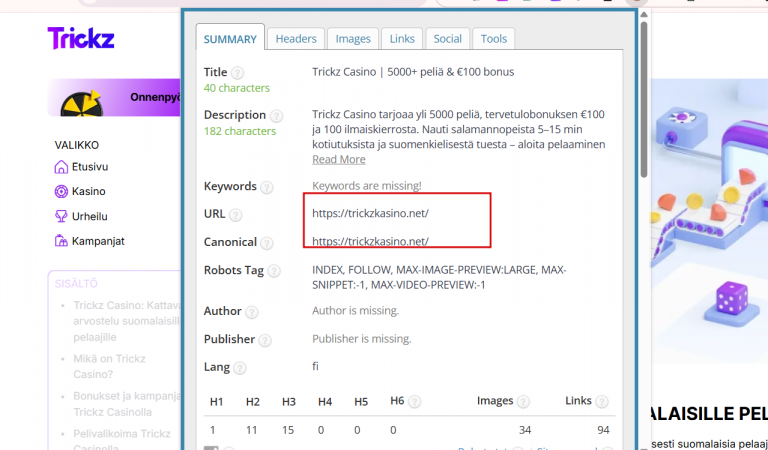Viewport: 768px width, 450px height.
Task: Click 'Keywords are missing!' text
Action: click(x=367, y=186)
